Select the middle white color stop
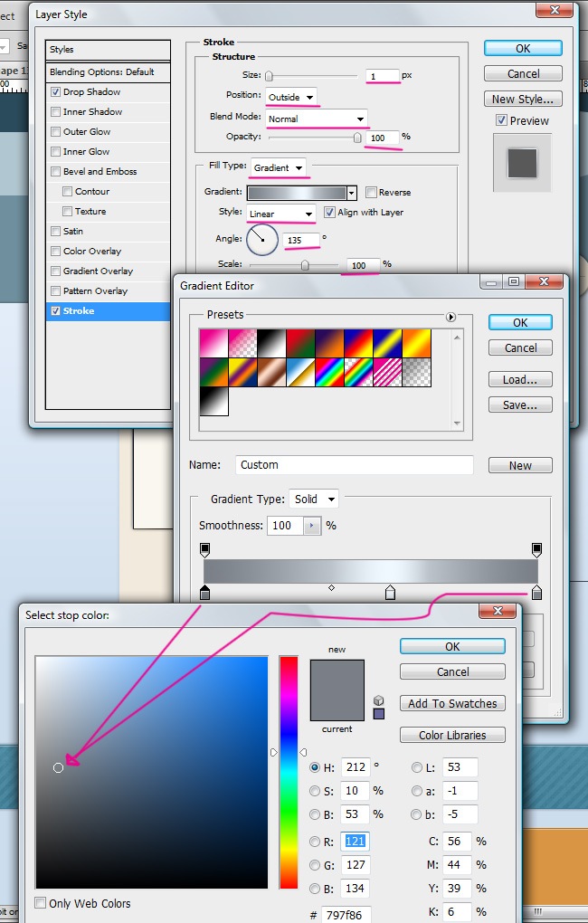588x923 pixels. [x=390, y=592]
